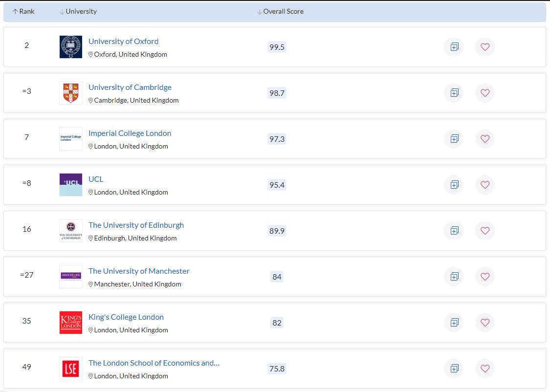
Task: Click compare icon for King's College London
Action: [x=454, y=323]
